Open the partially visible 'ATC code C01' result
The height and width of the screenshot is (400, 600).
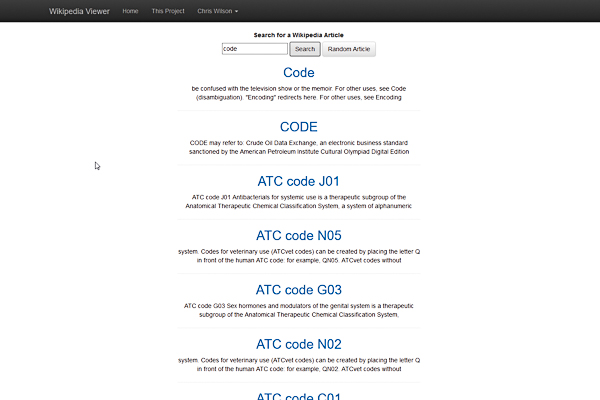click(x=299, y=395)
